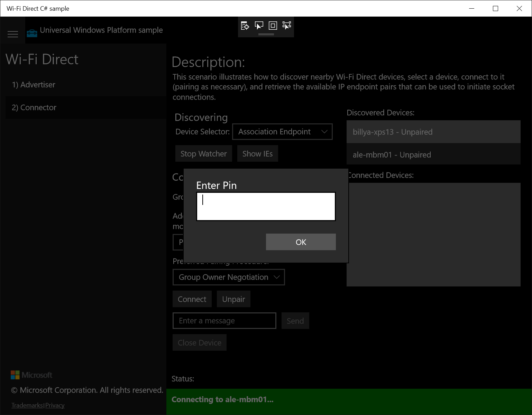Click the 'Wi-Fi Direct' sidebar title
The width and height of the screenshot is (532, 415).
coord(42,59)
